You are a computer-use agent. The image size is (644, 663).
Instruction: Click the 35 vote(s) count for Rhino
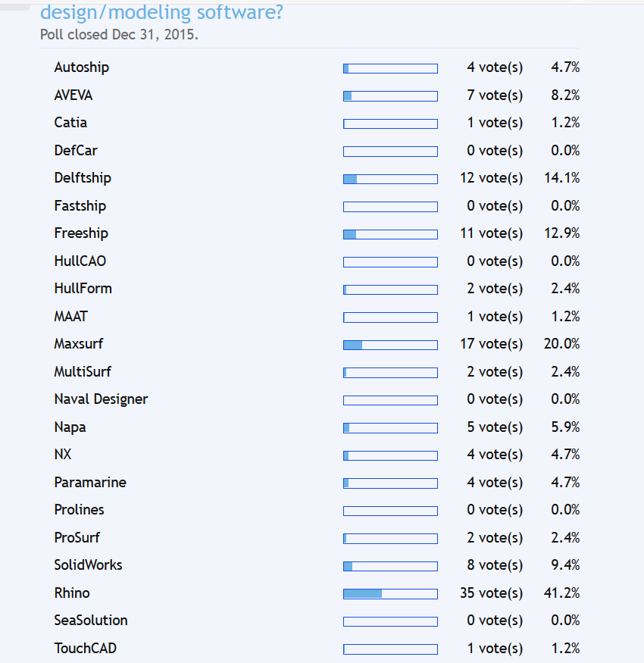tap(491, 593)
